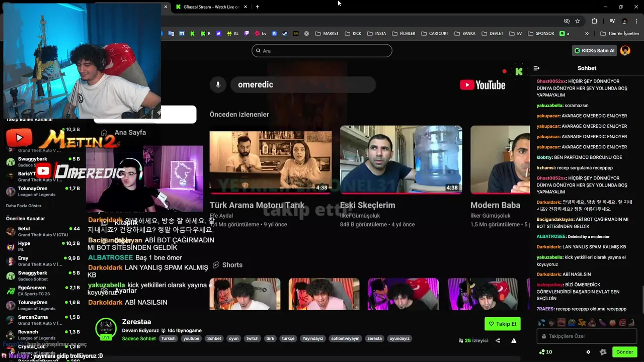Open DEVLET bookmarks folder
644x362 pixels.
click(492, 33)
